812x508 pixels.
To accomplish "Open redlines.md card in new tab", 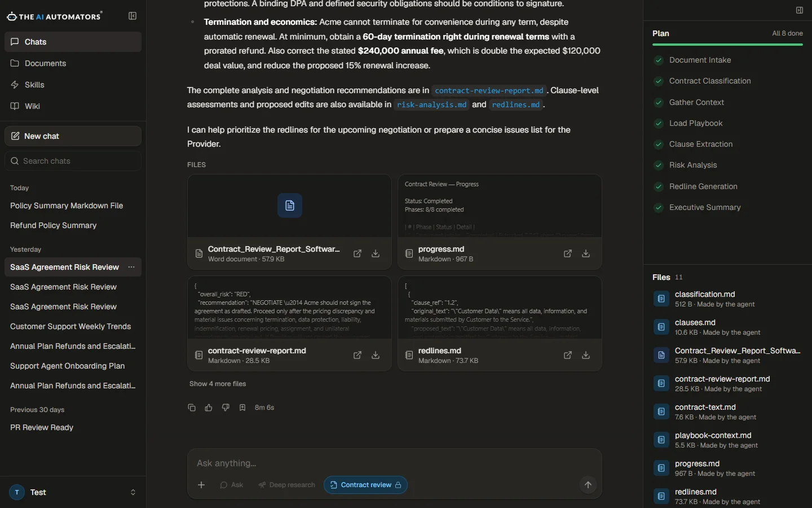I will pos(568,356).
